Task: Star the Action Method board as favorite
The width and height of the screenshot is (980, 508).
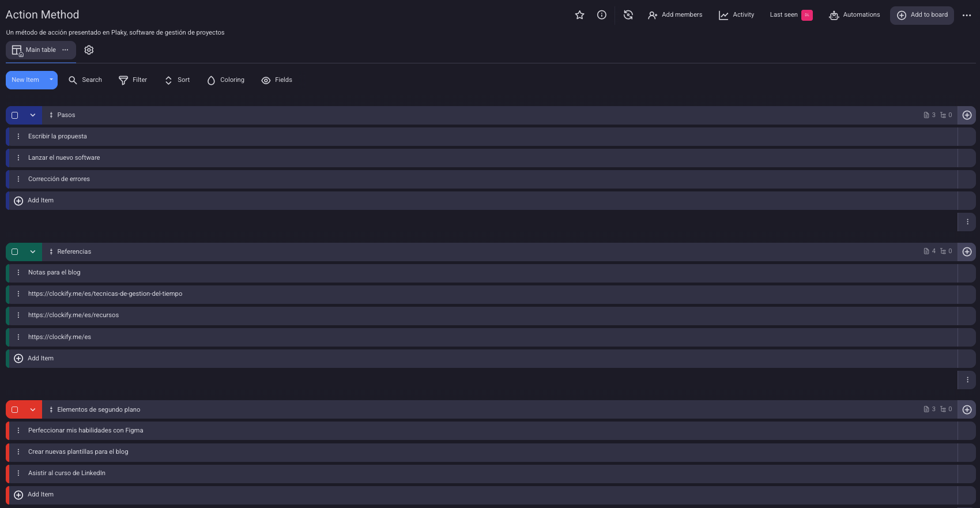Action: point(579,15)
